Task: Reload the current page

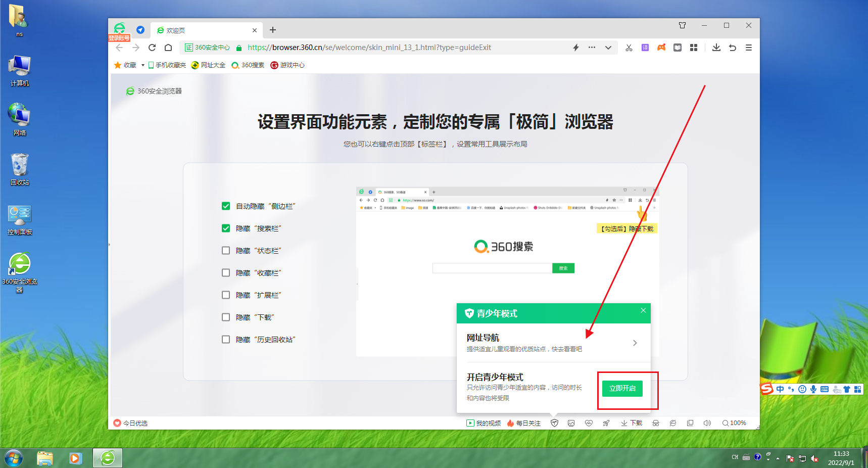Action: pos(152,48)
